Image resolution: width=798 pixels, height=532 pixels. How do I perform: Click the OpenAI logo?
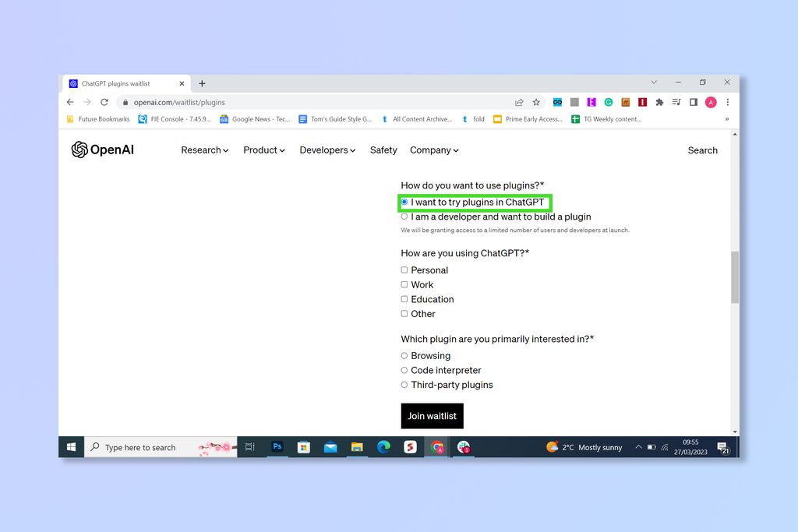[102, 150]
